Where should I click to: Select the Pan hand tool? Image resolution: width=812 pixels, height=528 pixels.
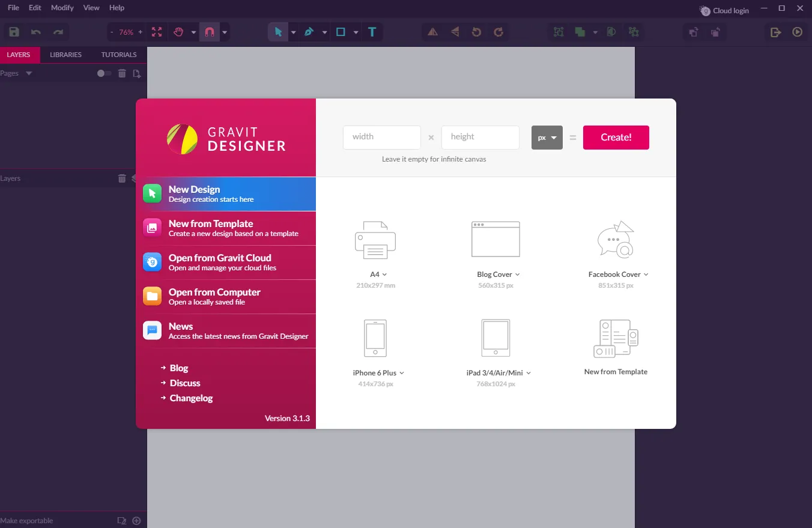178,32
